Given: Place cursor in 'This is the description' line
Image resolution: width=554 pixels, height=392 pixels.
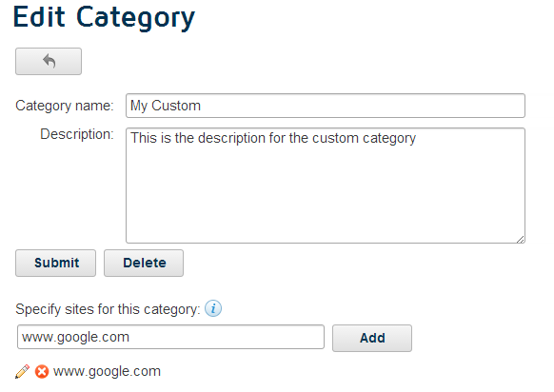Looking at the screenshot, I should tap(273, 138).
